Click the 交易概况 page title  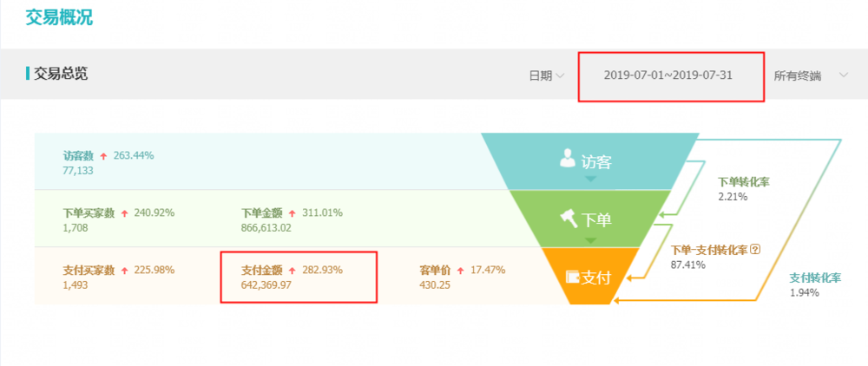point(59,17)
